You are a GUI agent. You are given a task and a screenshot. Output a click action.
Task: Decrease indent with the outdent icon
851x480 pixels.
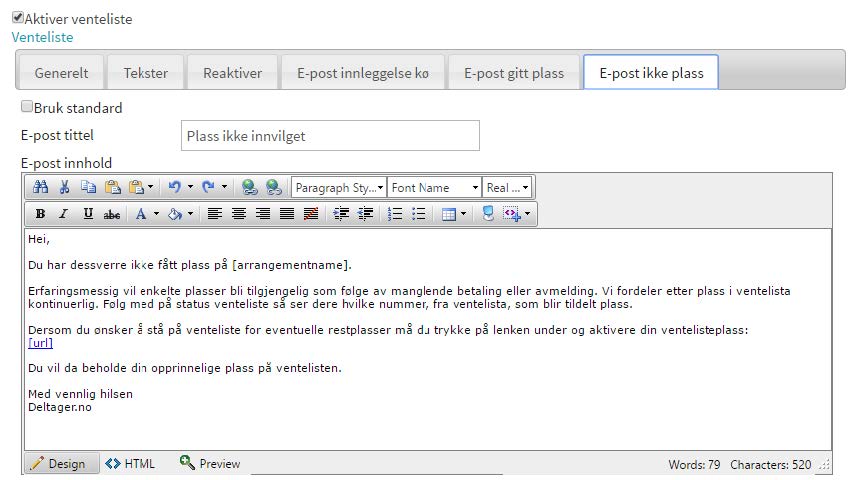coord(365,214)
